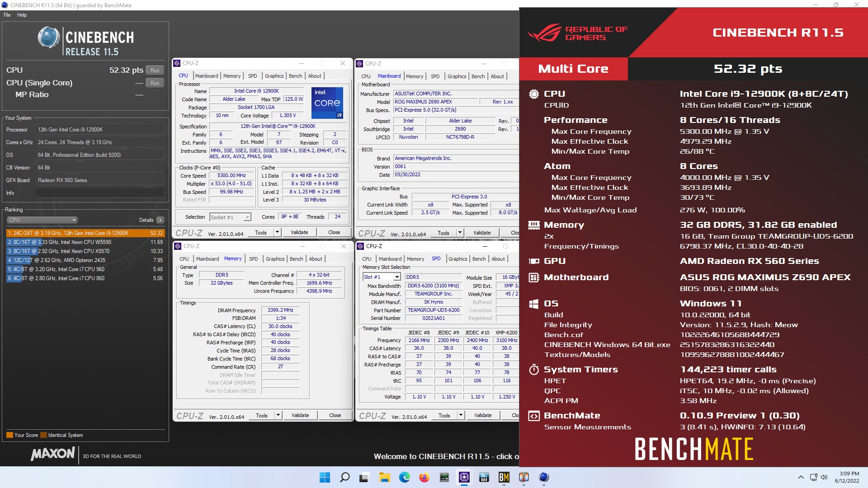This screenshot has height=488, width=868.
Task: Click the DRAM Frequency value 3399.2 MHz
Action: pos(280,310)
